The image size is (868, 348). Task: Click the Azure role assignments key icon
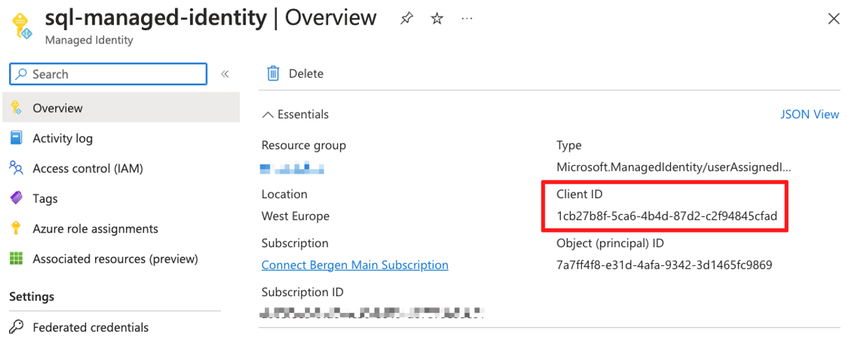point(16,228)
